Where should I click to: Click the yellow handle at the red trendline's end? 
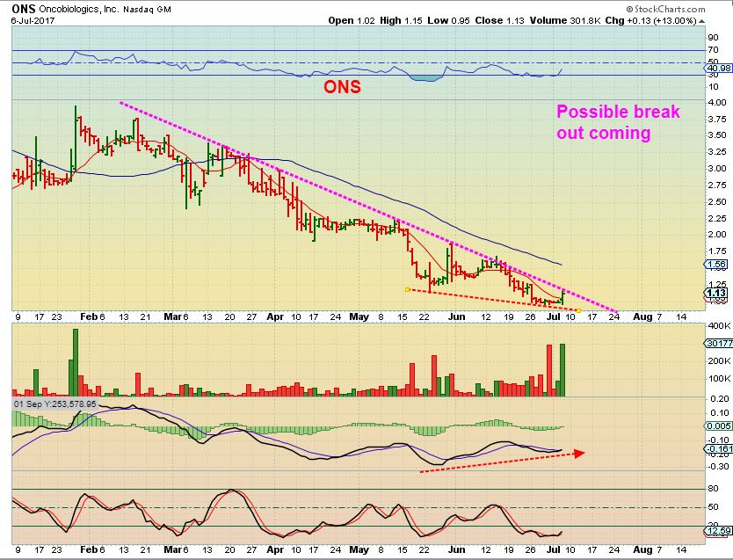pyautogui.click(x=578, y=310)
